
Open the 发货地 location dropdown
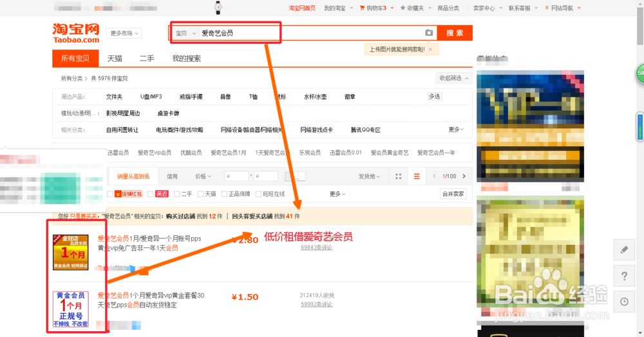[369, 177]
